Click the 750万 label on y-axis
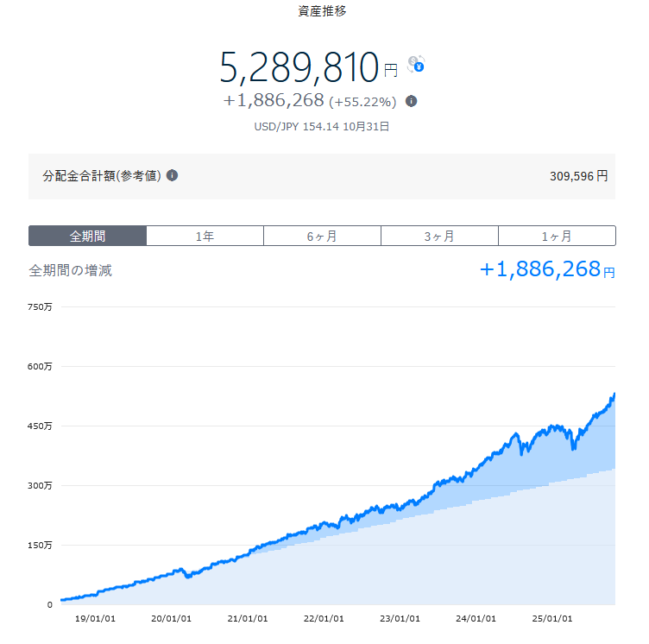Image resolution: width=649 pixels, height=644 pixels. click(x=40, y=306)
